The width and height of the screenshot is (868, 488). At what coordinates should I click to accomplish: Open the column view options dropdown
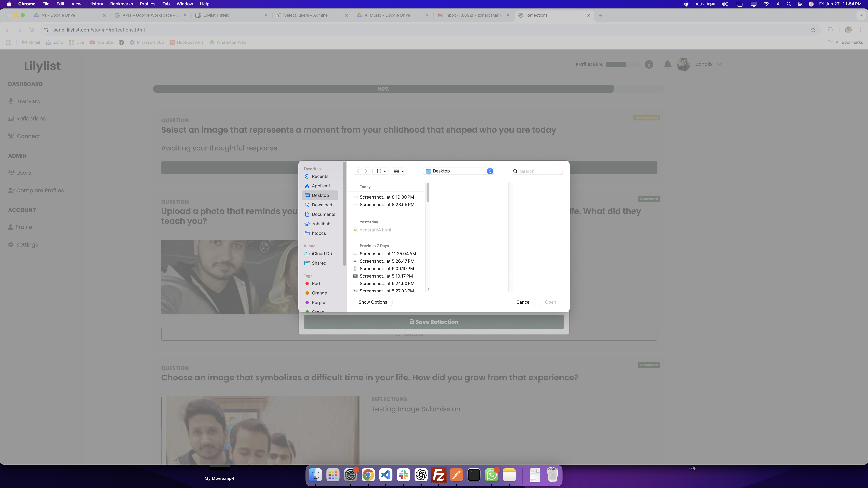click(x=381, y=171)
